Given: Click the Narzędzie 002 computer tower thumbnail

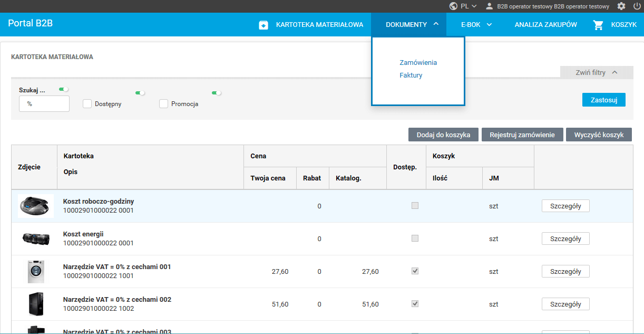Looking at the screenshot, I should [36, 304].
